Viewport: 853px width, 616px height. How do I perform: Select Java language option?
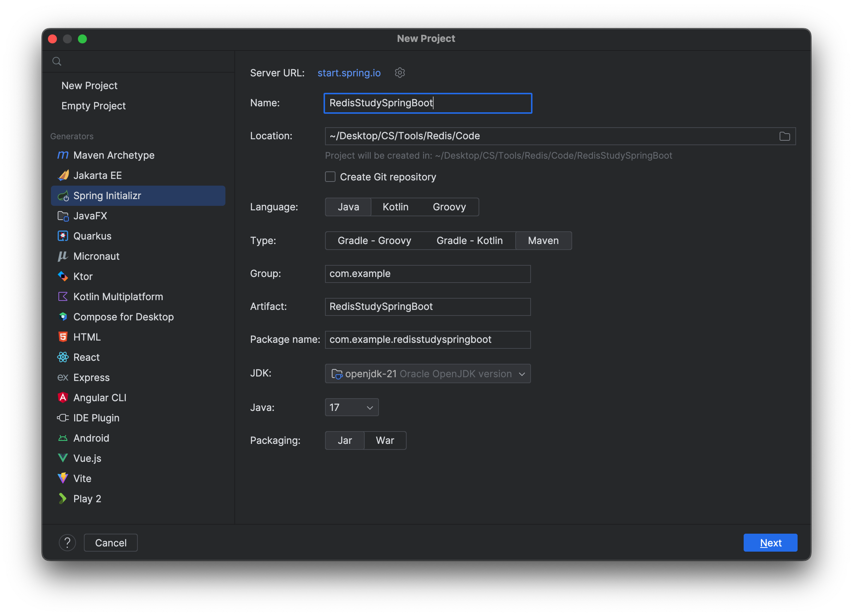click(348, 207)
